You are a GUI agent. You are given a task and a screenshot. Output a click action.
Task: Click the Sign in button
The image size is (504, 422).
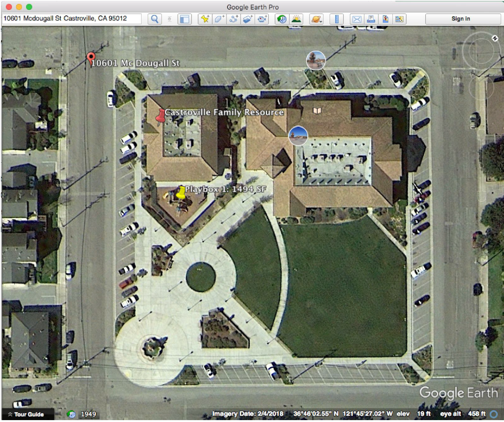click(460, 19)
